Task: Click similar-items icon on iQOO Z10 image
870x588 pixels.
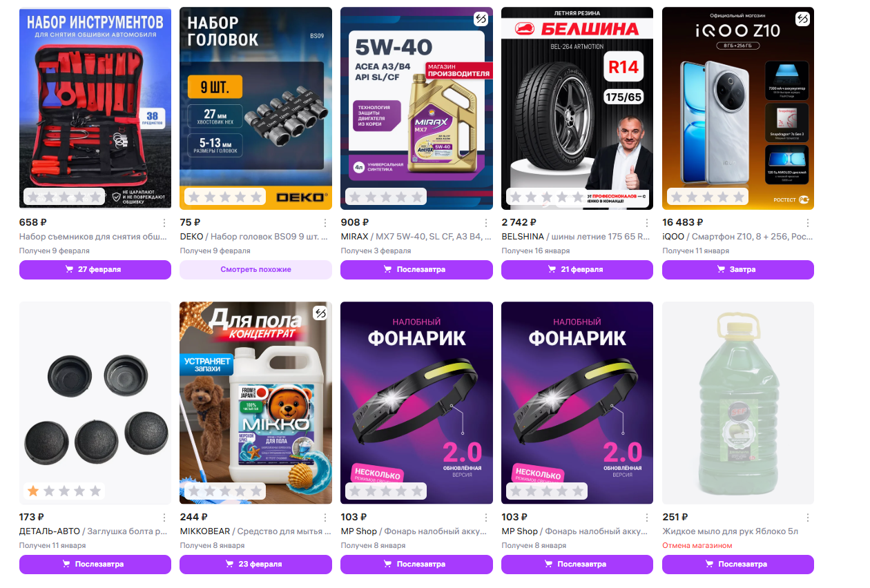Action: tap(802, 19)
